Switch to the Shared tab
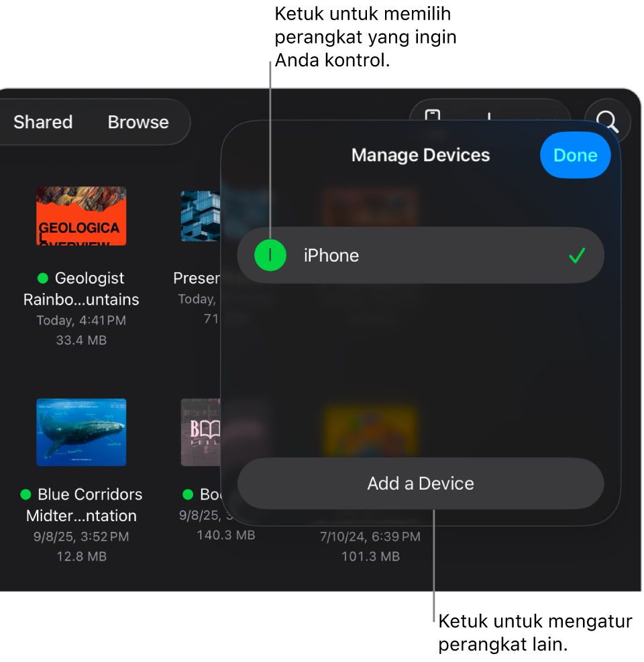This screenshot has height=662, width=644. pyautogui.click(x=43, y=122)
